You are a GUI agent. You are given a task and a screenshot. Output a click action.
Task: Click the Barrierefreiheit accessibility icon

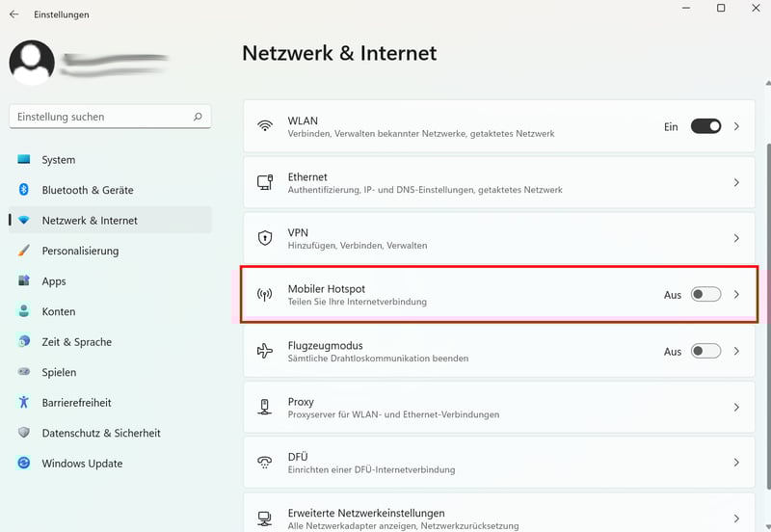tap(24, 403)
